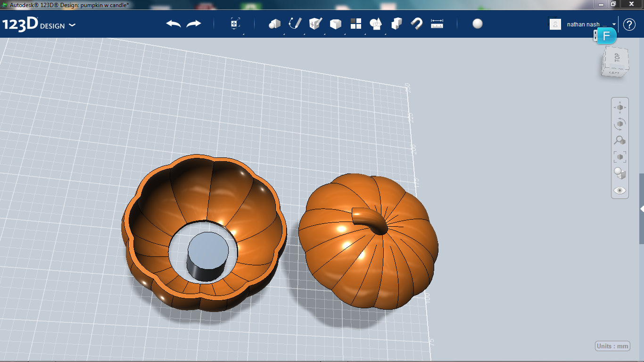
Task: Click the user avatar icon
Action: pyautogui.click(x=555, y=24)
